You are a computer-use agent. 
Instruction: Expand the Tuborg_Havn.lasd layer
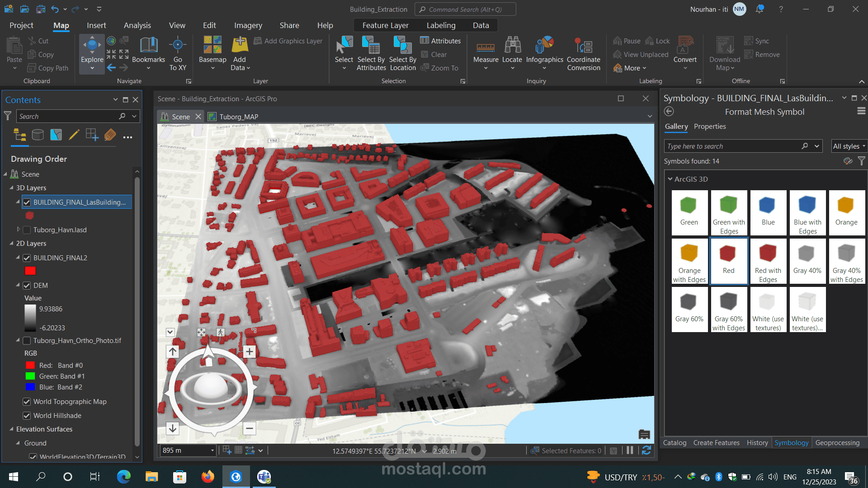coord(19,230)
